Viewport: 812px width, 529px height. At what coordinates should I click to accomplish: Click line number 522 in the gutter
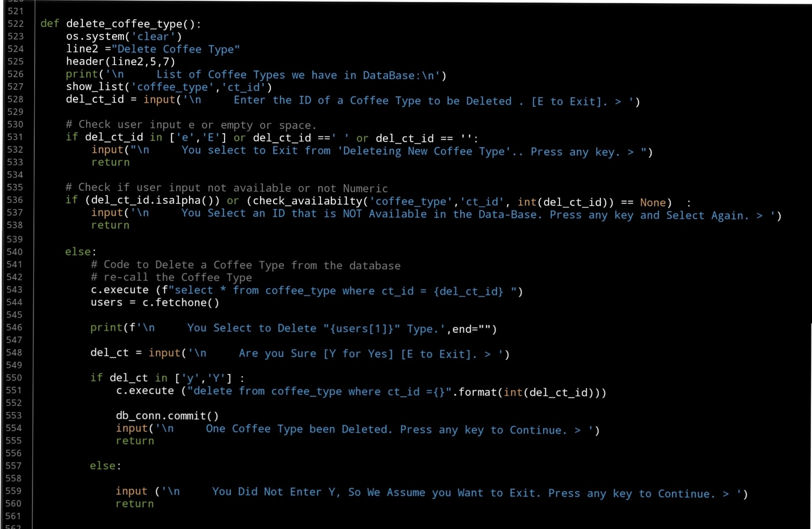(x=15, y=24)
